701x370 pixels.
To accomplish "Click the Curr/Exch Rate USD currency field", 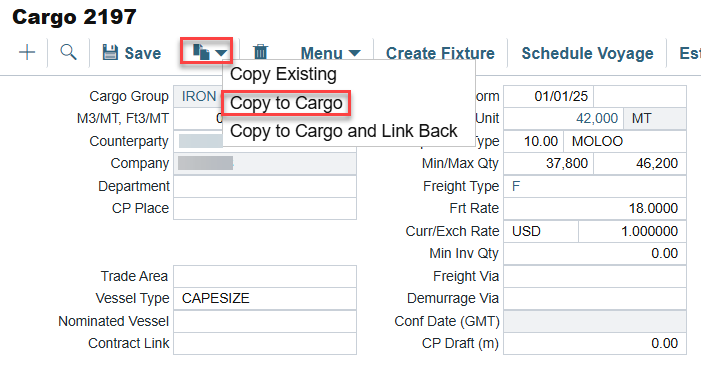I will 541,231.
